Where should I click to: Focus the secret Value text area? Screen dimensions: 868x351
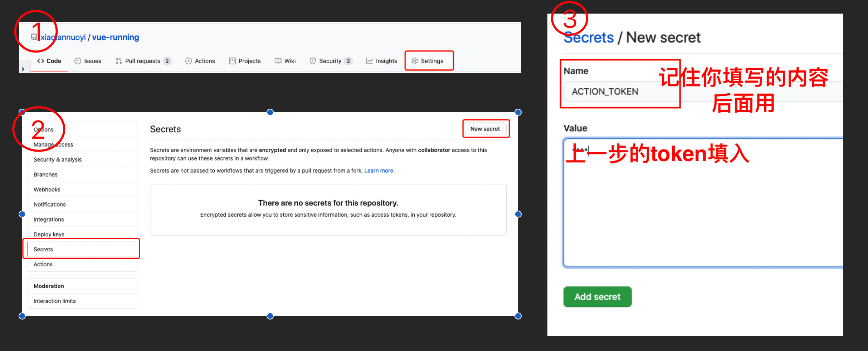click(x=703, y=202)
